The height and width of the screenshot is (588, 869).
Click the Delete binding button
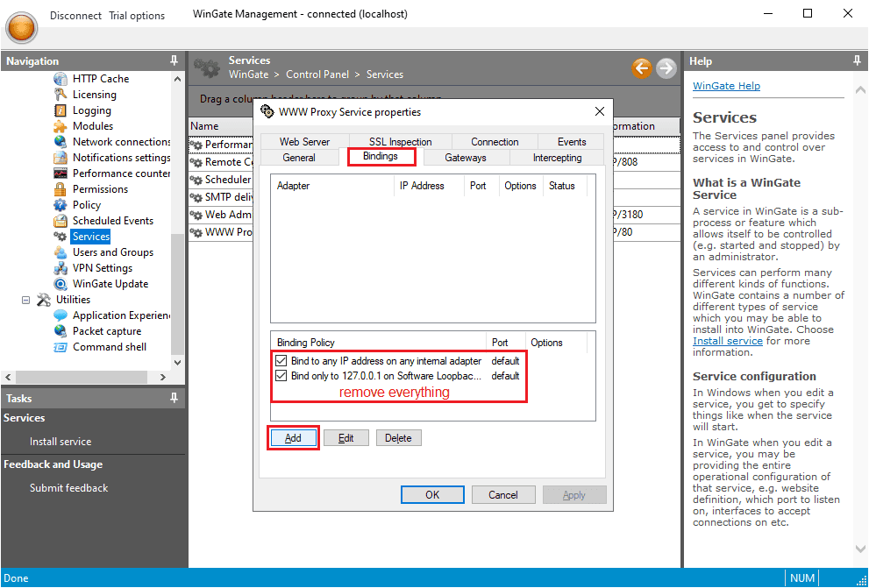[x=398, y=438]
